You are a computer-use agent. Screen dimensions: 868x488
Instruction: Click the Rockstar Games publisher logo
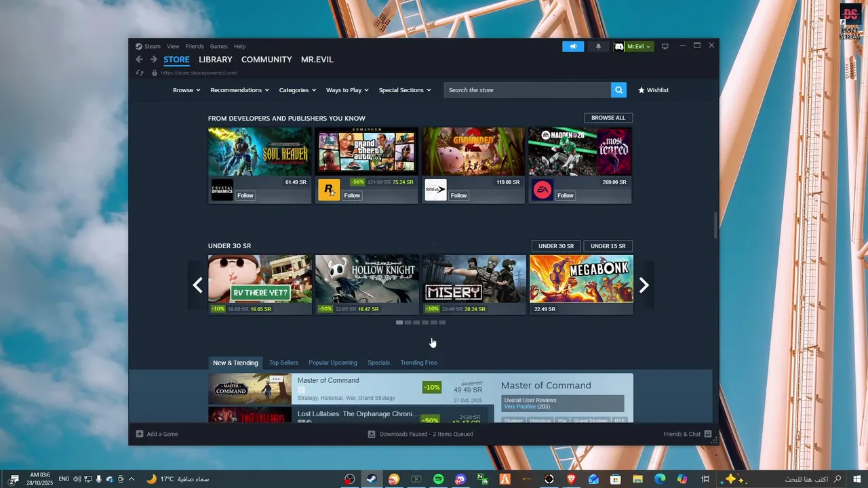(329, 190)
